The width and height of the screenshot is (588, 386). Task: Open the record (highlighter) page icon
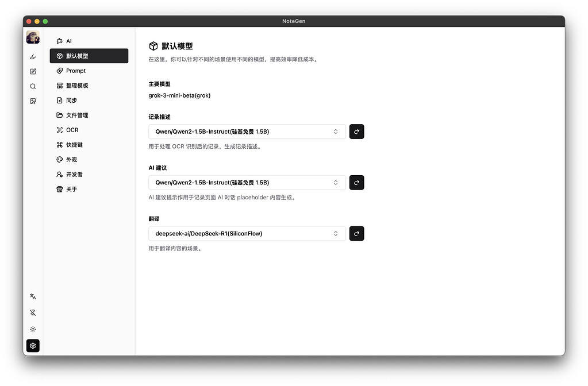pos(33,57)
